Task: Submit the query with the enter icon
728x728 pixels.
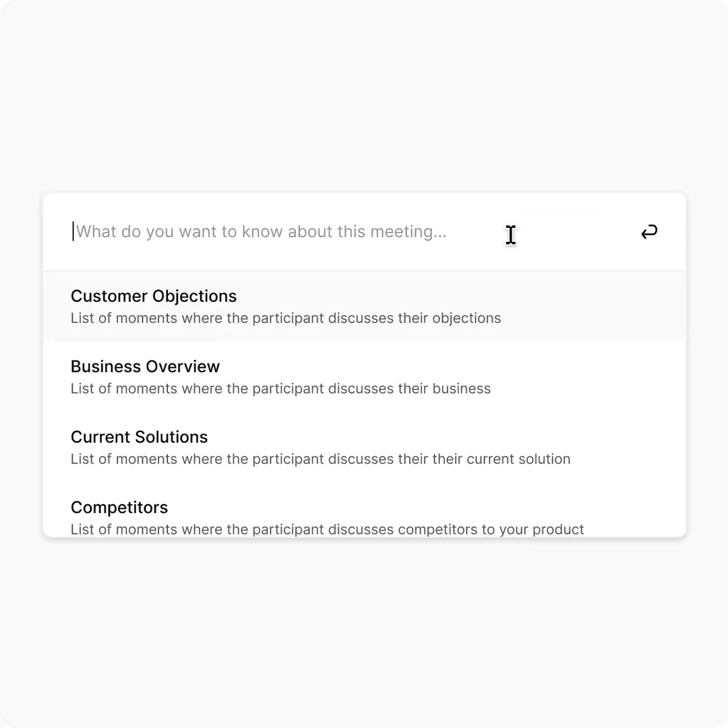Action: coord(648,233)
